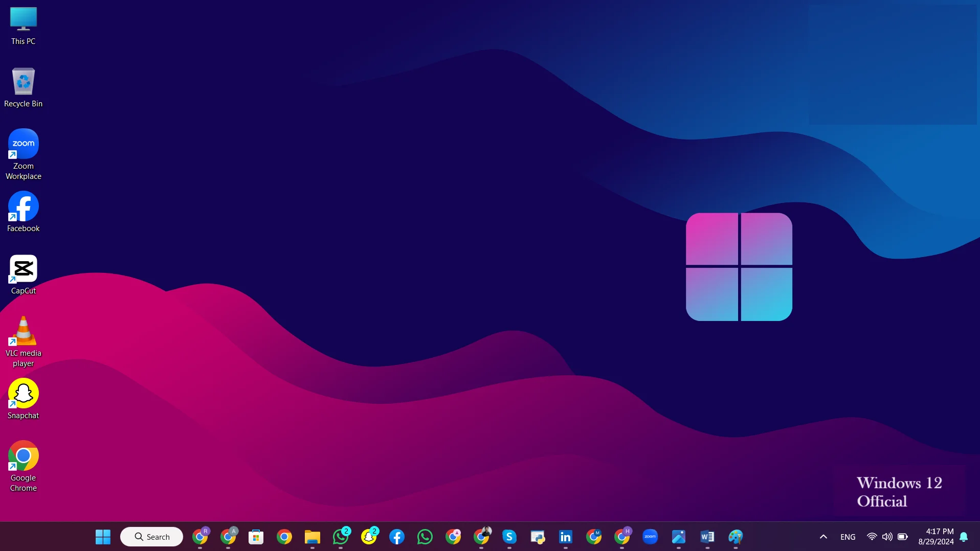Open Photos app from taskbar
The image size is (980, 551).
coord(679,537)
